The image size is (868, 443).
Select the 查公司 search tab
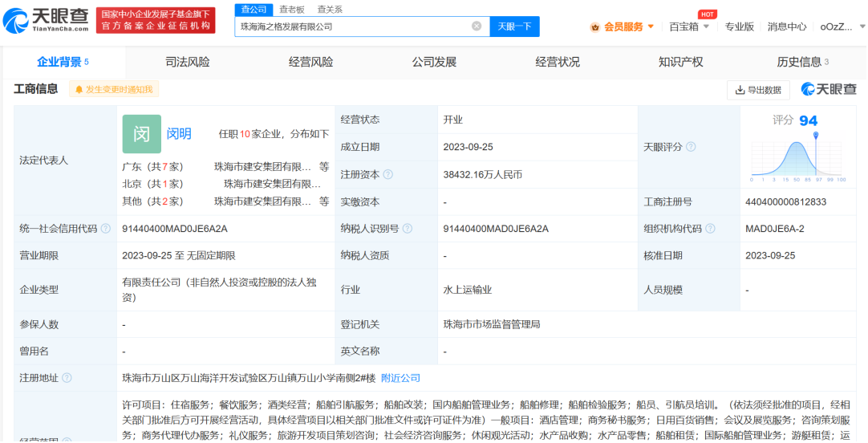pos(254,10)
